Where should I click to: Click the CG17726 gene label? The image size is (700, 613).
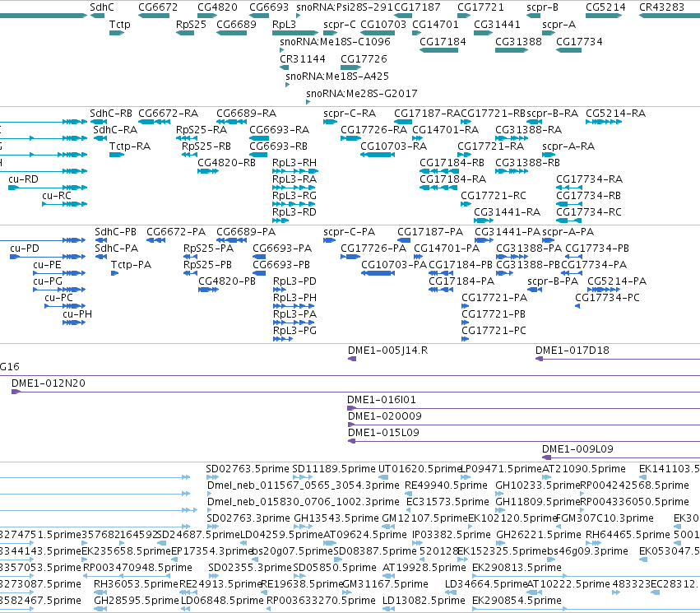point(364,59)
